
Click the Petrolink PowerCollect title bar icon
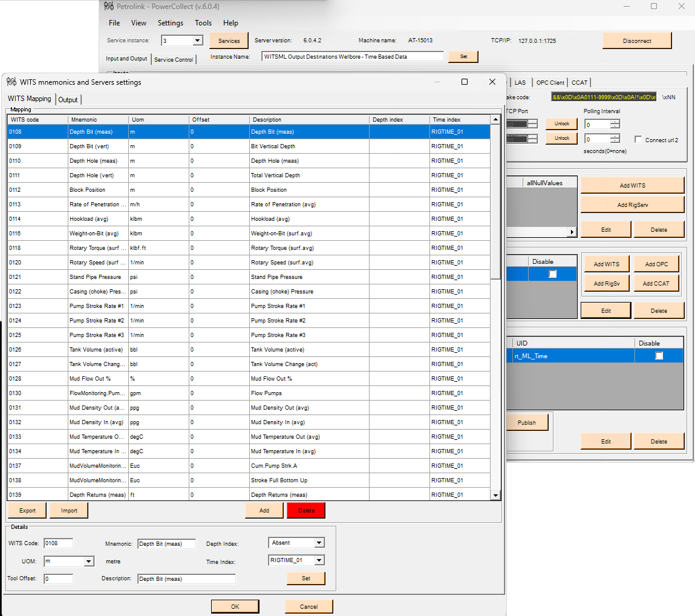click(x=109, y=6)
